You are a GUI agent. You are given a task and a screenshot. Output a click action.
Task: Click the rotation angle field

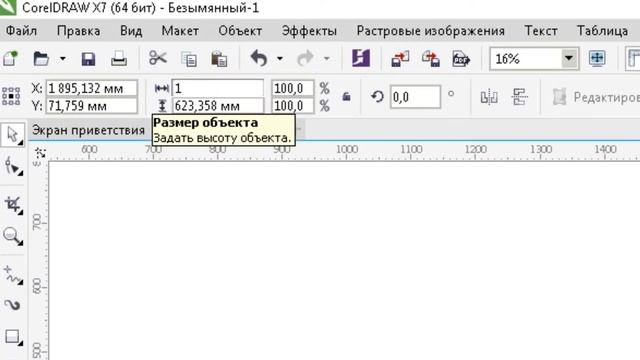415,97
